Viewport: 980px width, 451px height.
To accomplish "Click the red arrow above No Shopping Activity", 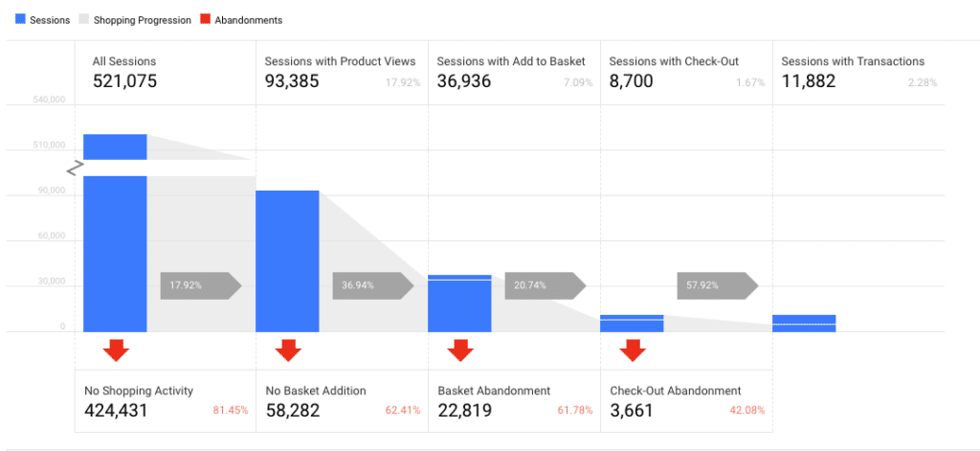I will tap(116, 350).
